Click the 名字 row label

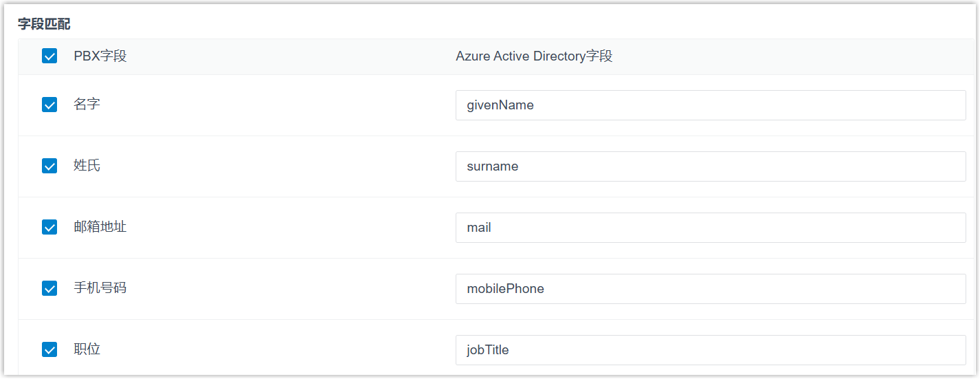87,105
